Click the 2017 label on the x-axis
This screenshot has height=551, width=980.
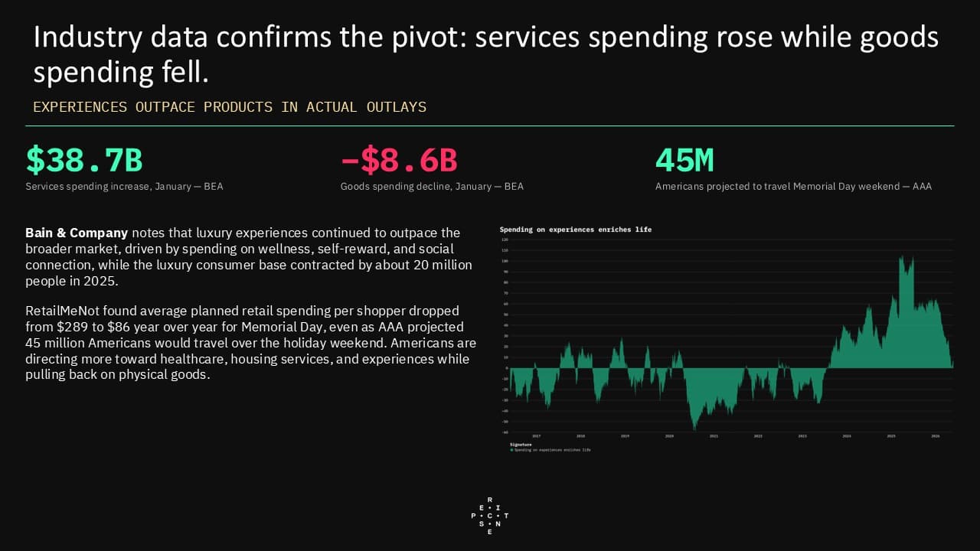point(537,436)
